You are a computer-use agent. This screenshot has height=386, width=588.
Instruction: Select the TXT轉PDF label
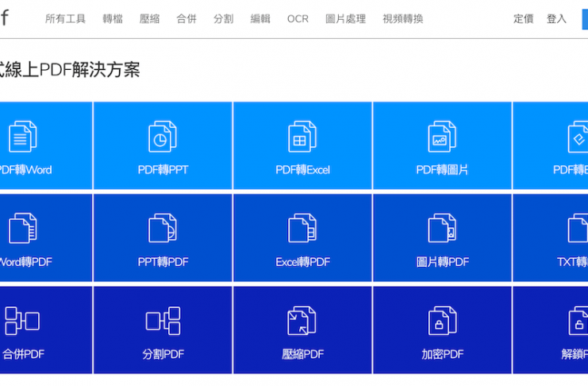572,262
